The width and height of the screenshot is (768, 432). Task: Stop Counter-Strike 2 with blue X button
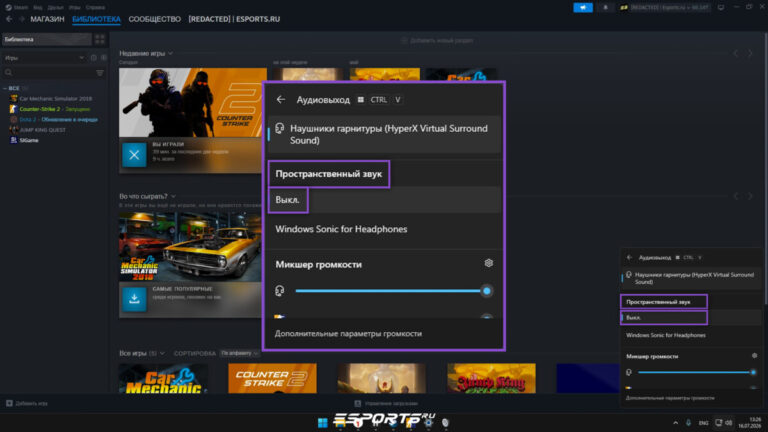[x=134, y=155]
